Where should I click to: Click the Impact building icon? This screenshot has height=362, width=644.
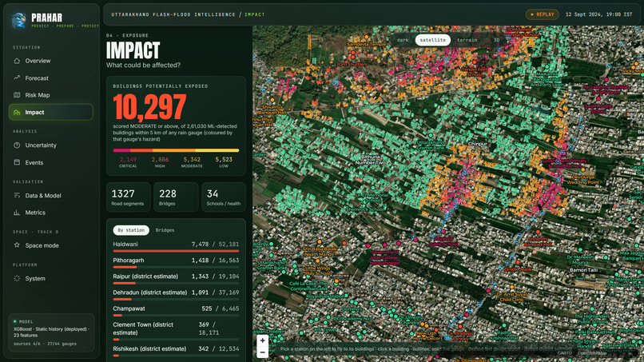click(17, 112)
